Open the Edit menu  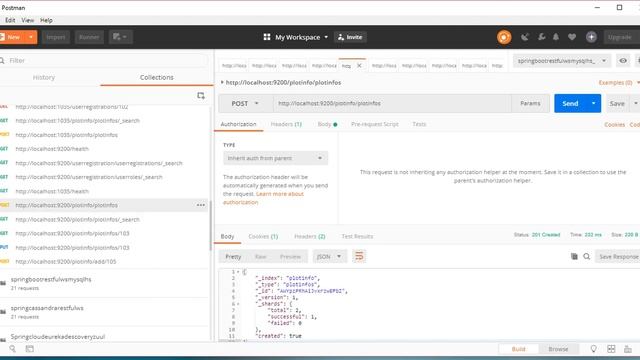(10, 20)
